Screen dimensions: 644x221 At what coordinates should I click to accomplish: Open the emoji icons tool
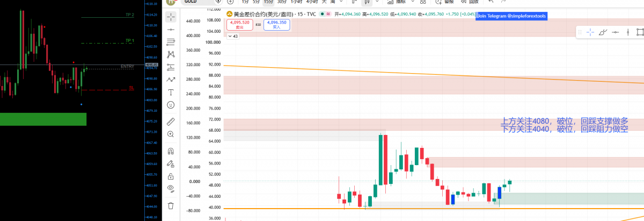(x=171, y=105)
